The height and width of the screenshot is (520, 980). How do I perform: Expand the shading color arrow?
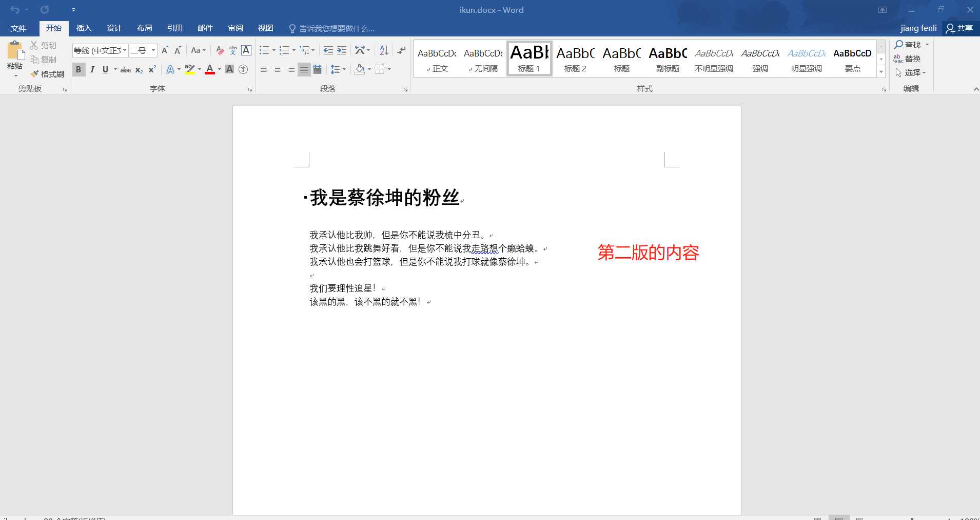369,69
